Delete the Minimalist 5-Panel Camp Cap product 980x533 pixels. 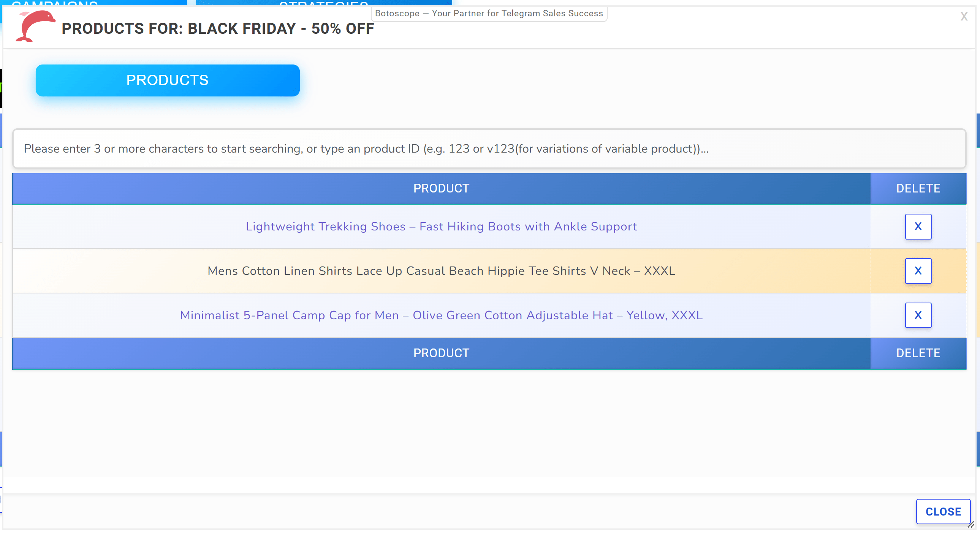(x=918, y=315)
